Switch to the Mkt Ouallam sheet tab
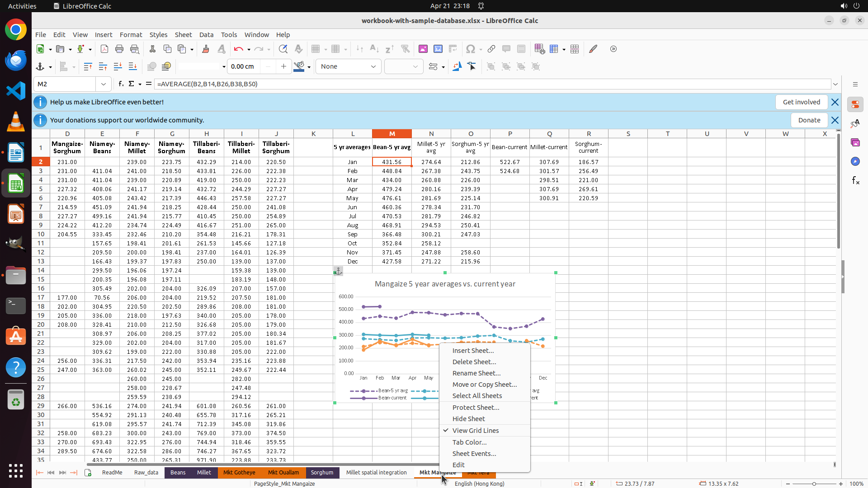This screenshot has width=868, height=488. [283, 473]
